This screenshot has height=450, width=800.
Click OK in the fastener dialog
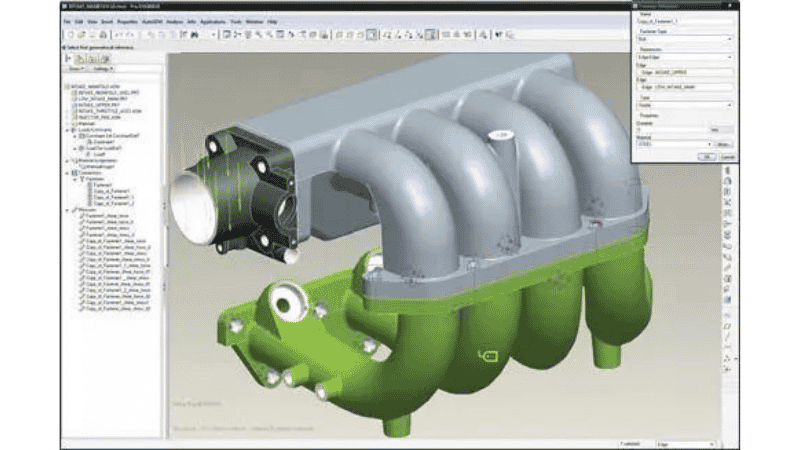tap(707, 157)
